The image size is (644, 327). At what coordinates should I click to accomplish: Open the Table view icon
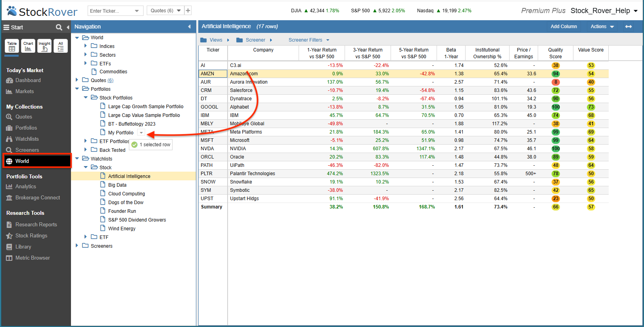tap(12, 46)
